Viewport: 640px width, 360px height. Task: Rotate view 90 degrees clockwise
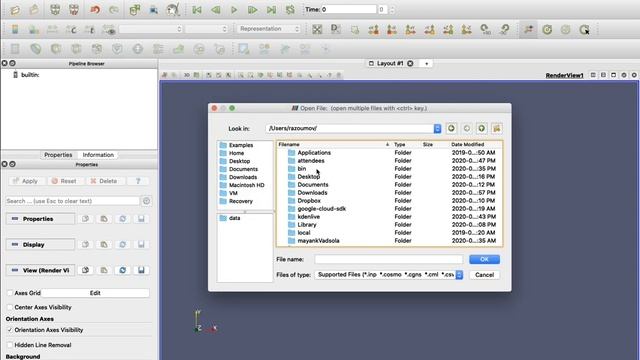click(x=485, y=29)
